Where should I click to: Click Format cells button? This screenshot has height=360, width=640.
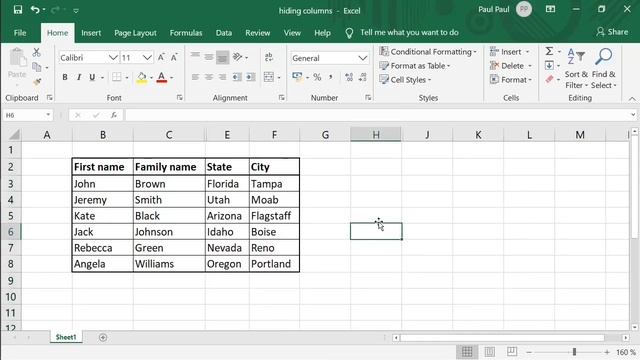pos(511,80)
